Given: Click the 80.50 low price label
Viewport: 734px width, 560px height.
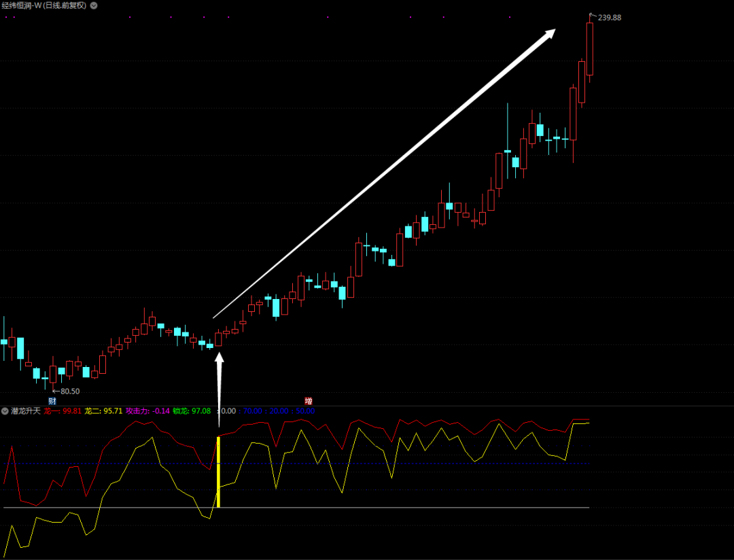Looking at the screenshot, I should 70,391.
